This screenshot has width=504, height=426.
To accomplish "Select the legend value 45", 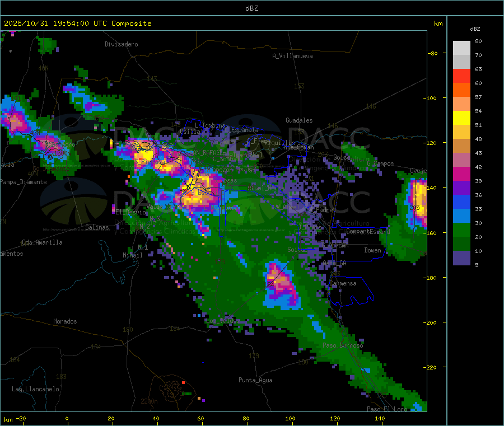I will coord(478,153).
